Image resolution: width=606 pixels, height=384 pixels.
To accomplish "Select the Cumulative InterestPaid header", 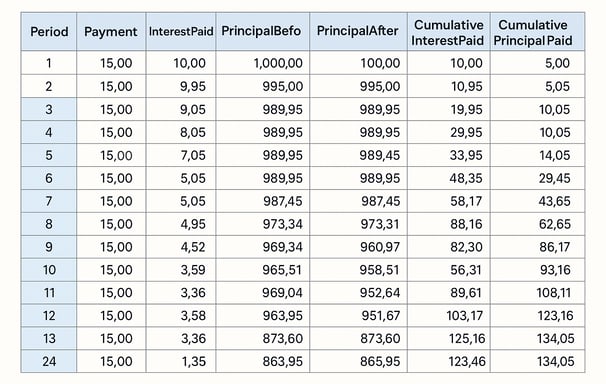I will click(448, 31).
